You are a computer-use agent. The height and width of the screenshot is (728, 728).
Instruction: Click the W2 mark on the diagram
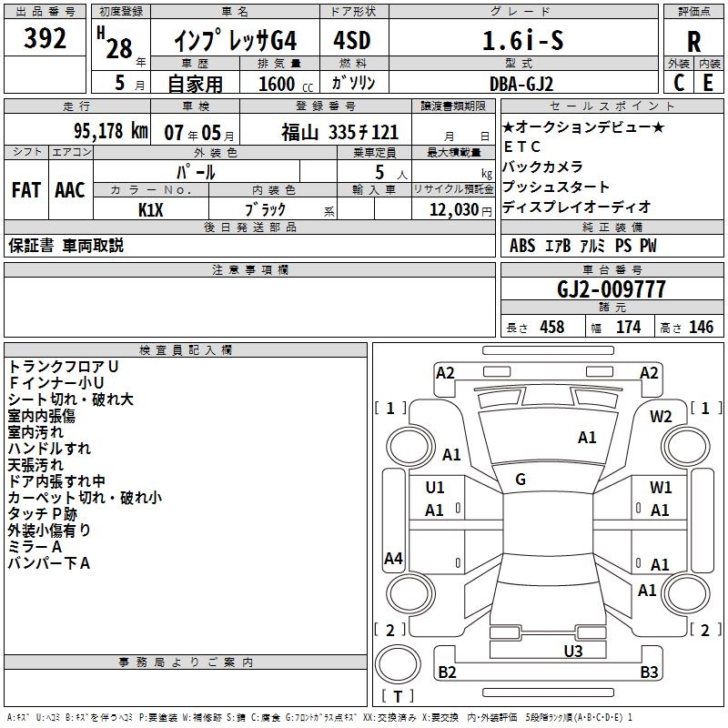[661, 417]
